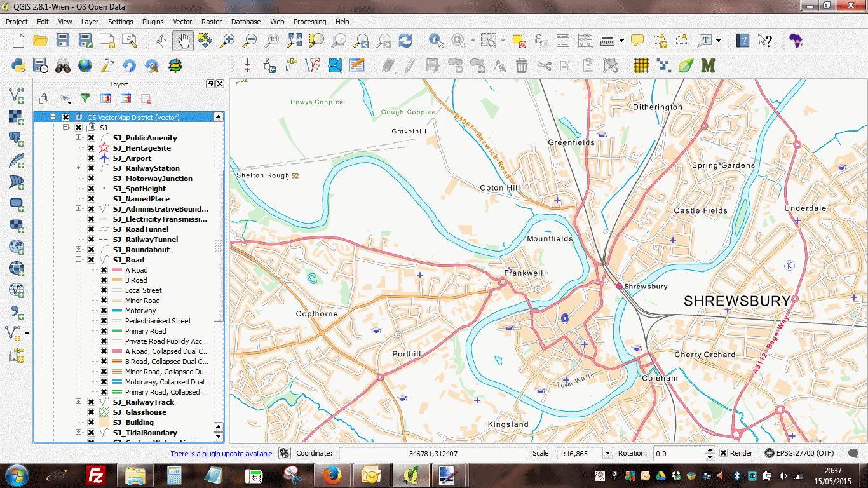The width and height of the screenshot is (868, 488).
Task: Click the Rotation value field
Action: tap(679, 453)
